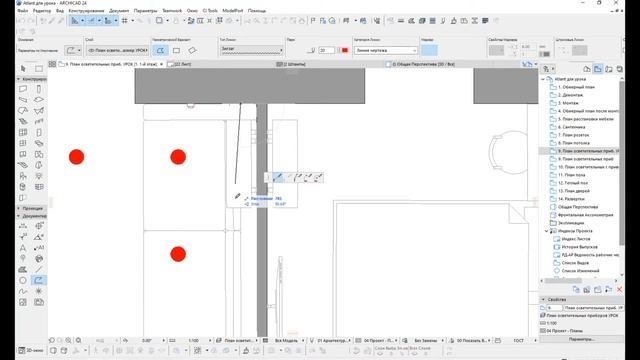Toggle Snap Guides in toolbar
Screen dimensions: 640x360
pos(91,20)
